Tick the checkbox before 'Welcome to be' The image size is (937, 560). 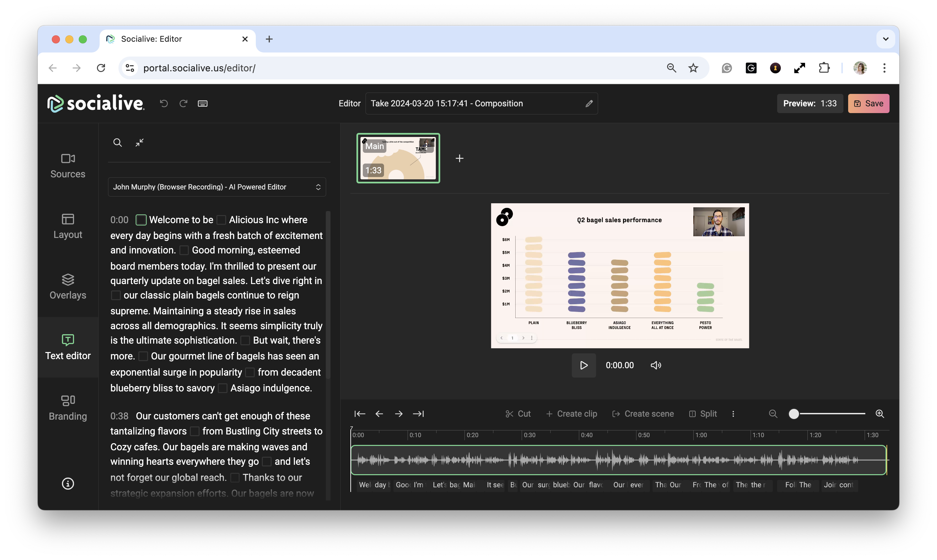pyautogui.click(x=141, y=220)
